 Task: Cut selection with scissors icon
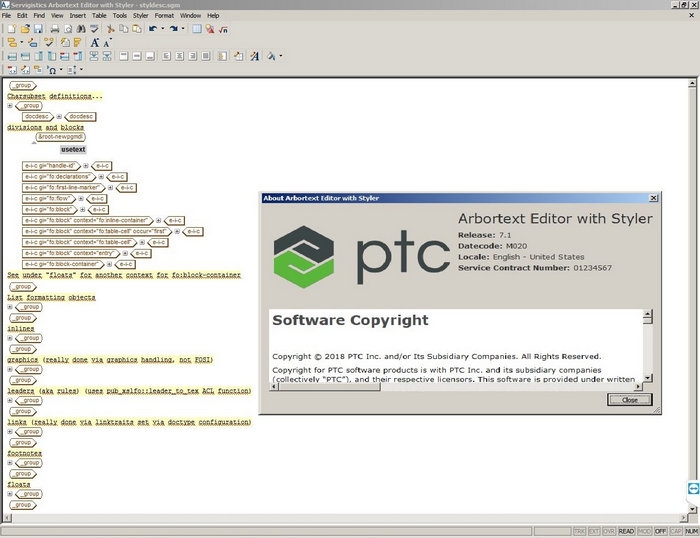[110, 29]
